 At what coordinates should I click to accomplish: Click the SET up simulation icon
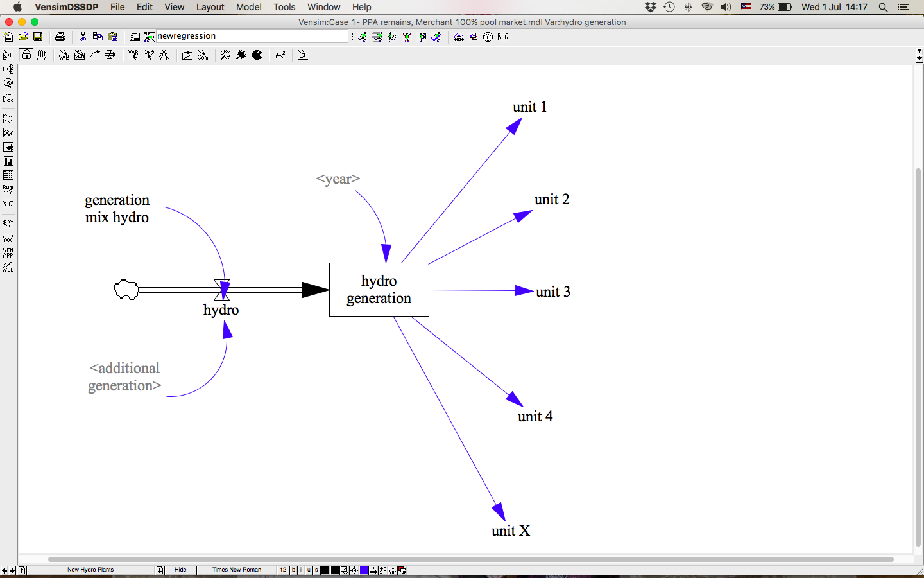coord(149,37)
